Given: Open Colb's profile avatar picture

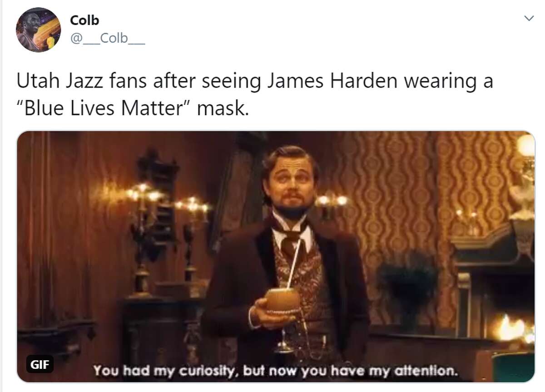Looking at the screenshot, I should (38, 29).
